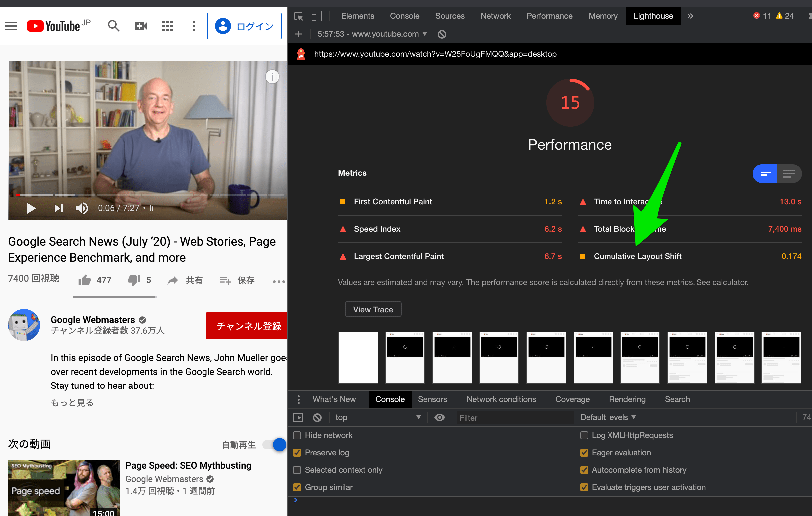The height and width of the screenshot is (516, 812).
Task: Open more actions ellipsis below video
Action: point(279,281)
